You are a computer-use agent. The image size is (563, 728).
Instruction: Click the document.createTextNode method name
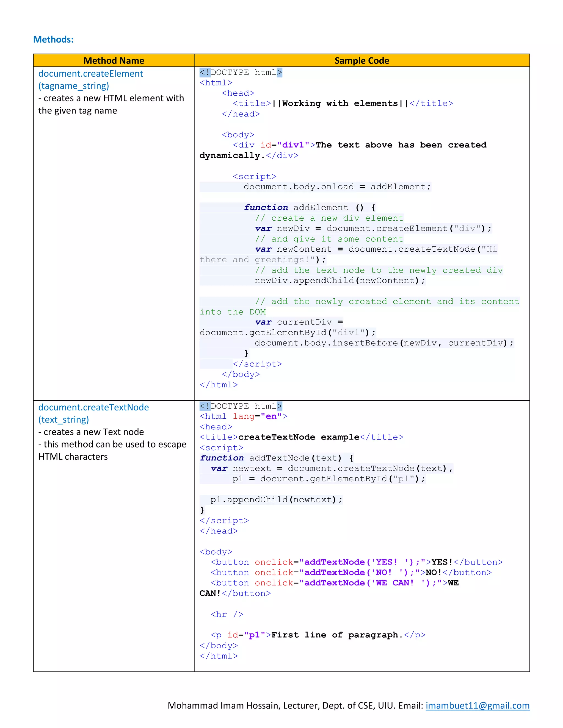tap(93, 407)
